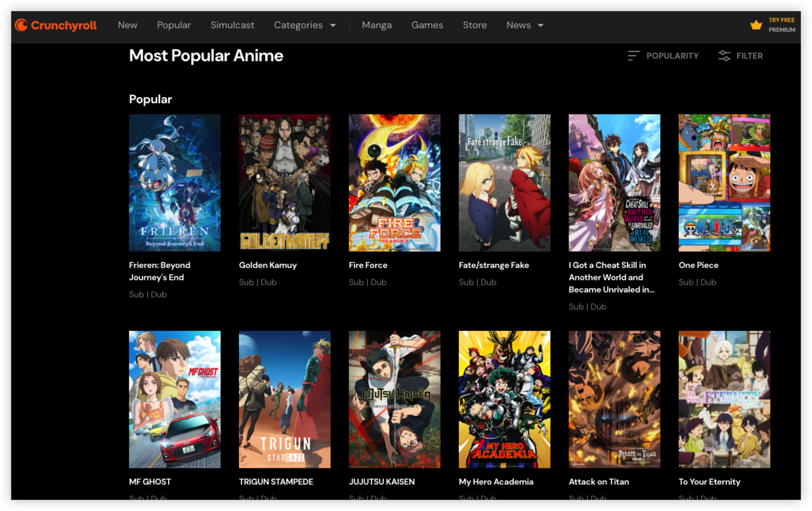Open Frieren: Beyond Journey's End poster
This screenshot has width=812, height=511.
coord(175,183)
